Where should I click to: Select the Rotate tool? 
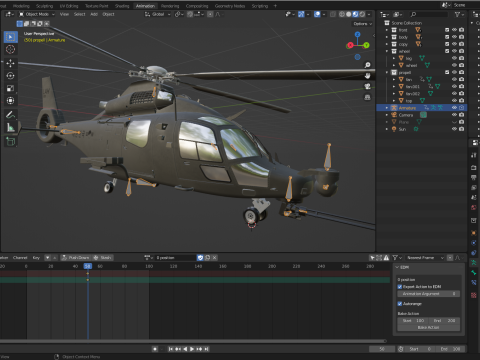[11, 76]
